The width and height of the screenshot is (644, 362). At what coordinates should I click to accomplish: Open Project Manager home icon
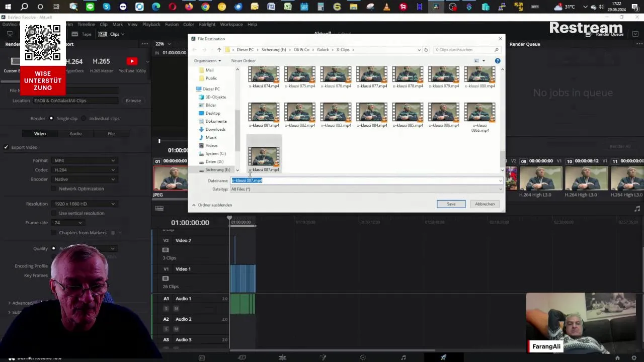pos(617,358)
